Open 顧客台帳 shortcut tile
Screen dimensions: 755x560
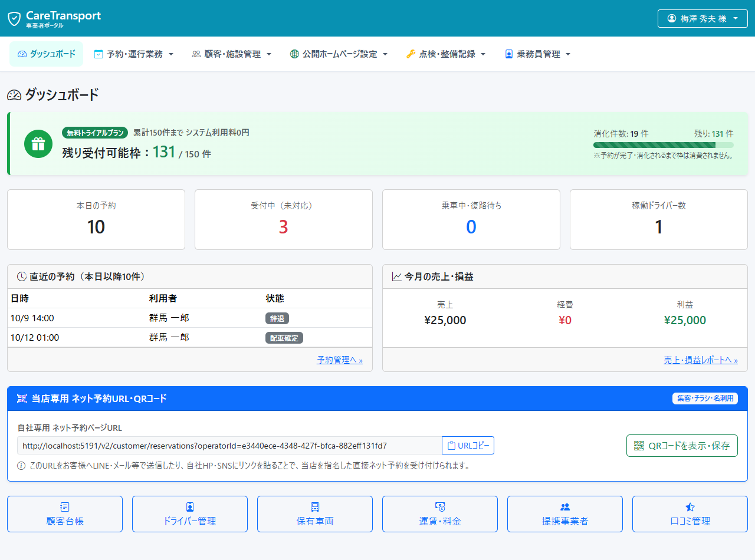[x=65, y=514]
